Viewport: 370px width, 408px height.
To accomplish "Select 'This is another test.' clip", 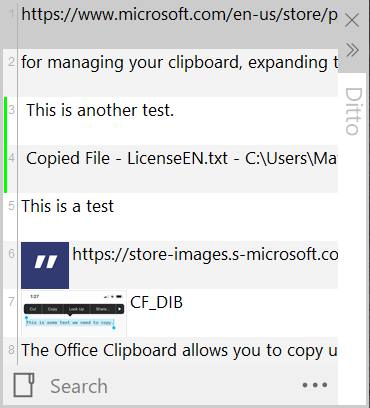I will pos(178,121).
